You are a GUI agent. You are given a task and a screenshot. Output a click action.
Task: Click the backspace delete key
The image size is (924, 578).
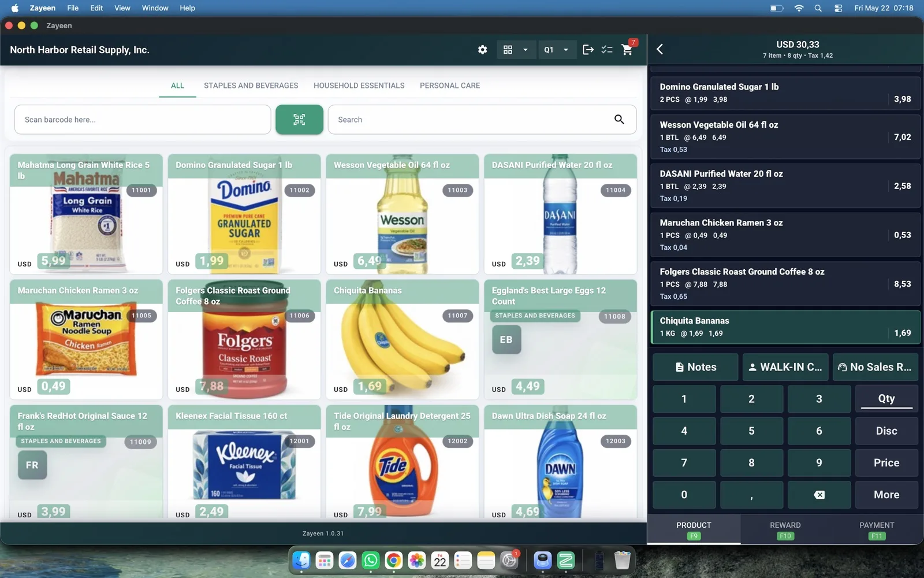[x=819, y=495]
